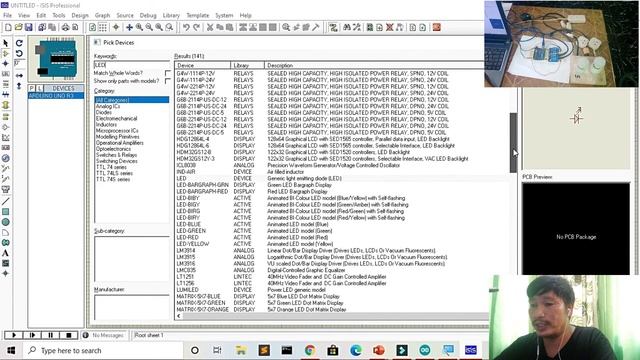Image resolution: width=640 pixels, height=360 pixels.
Task: Select the Component Mode tool
Action: [x=6, y=53]
